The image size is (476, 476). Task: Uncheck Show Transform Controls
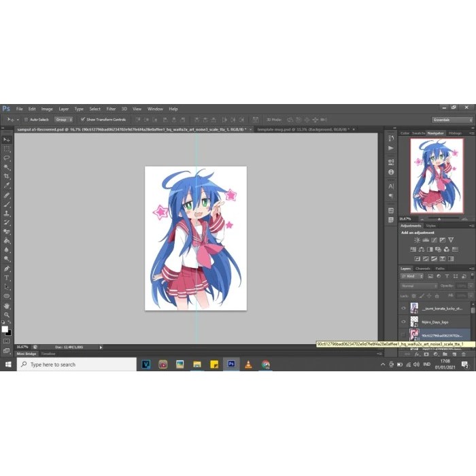82,119
